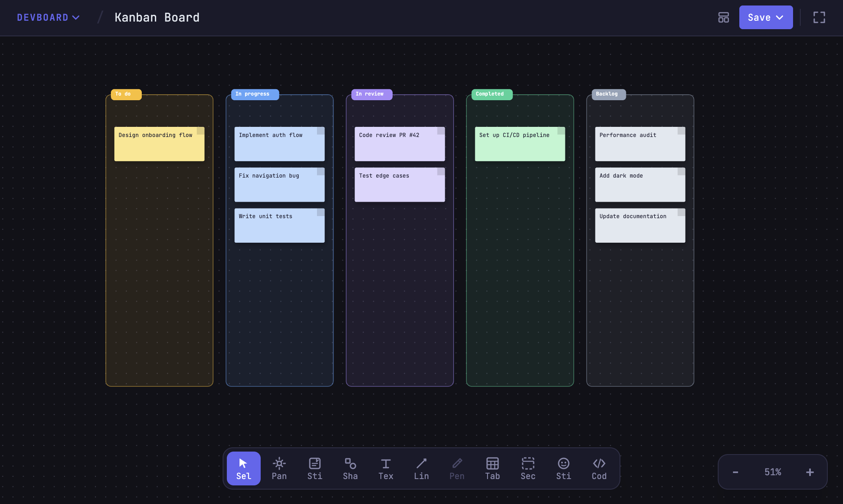
Task: Open the Fix navigation bug card
Action: (279, 184)
